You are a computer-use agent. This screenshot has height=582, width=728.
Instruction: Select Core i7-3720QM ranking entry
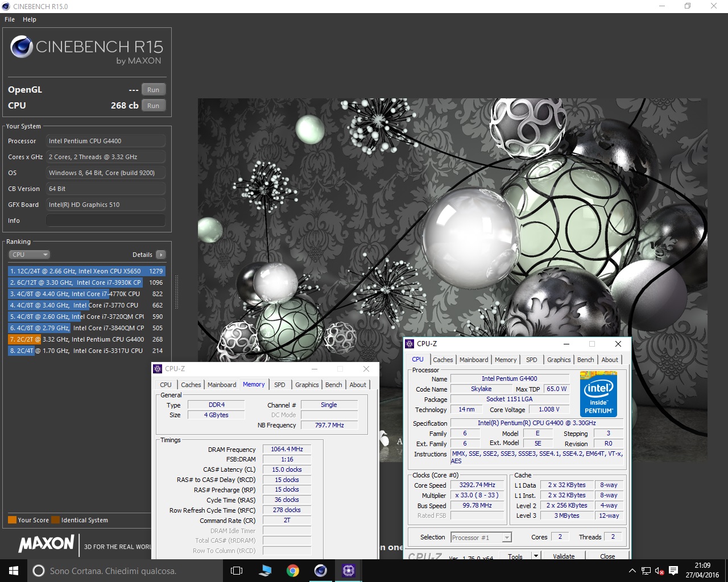(86, 317)
